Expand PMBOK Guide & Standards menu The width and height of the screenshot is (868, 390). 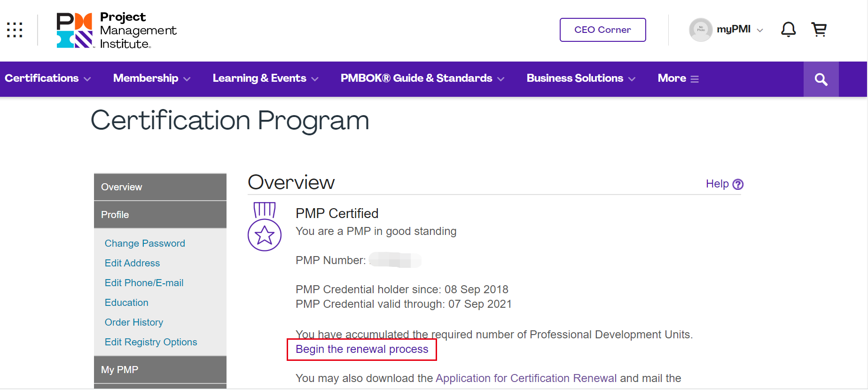click(x=422, y=78)
